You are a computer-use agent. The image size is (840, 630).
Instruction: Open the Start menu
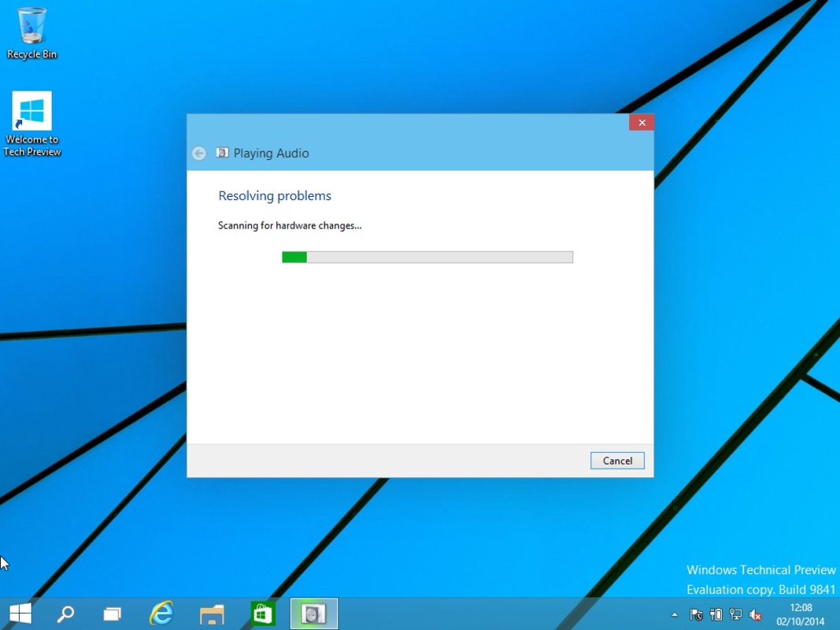(x=20, y=613)
